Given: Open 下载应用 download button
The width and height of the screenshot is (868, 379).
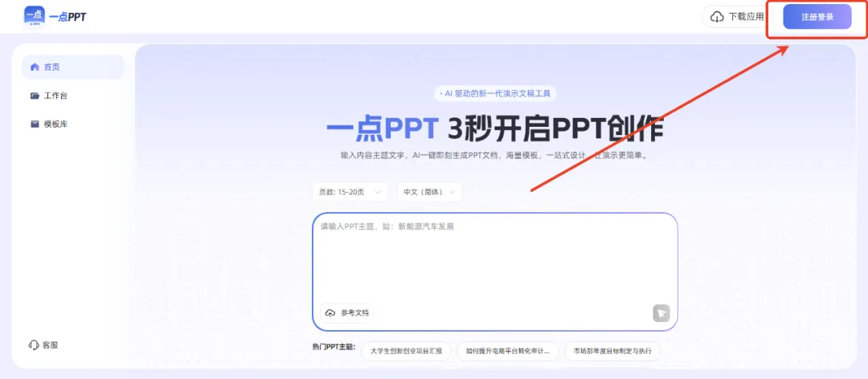Looking at the screenshot, I should tap(736, 17).
